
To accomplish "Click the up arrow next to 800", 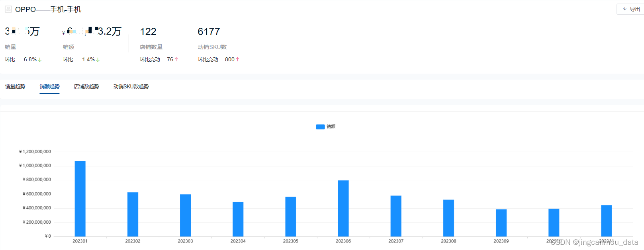I will coord(237,59).
